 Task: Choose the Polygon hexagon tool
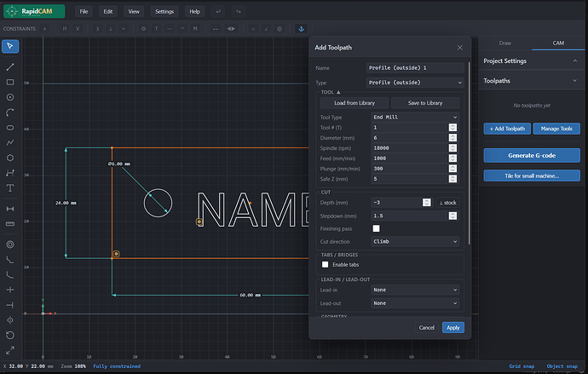pyautogui.click(x=10, y=158)
